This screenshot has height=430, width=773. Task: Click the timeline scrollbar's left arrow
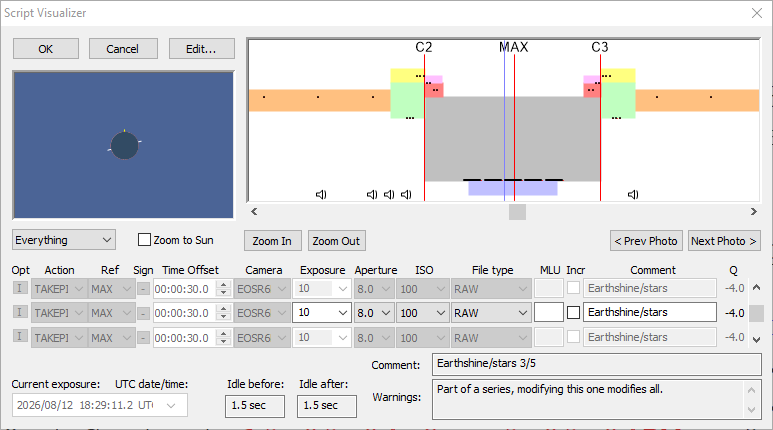click(254, 211)
